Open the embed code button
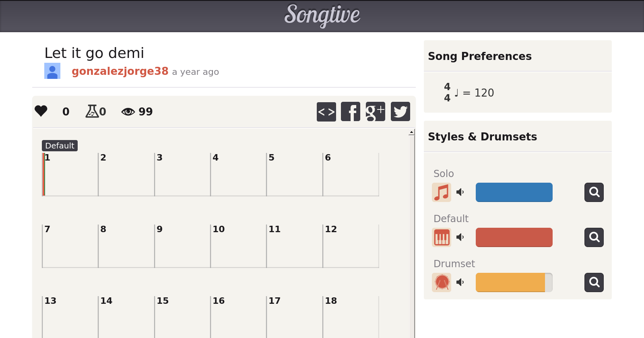 [x=326, y=111]
